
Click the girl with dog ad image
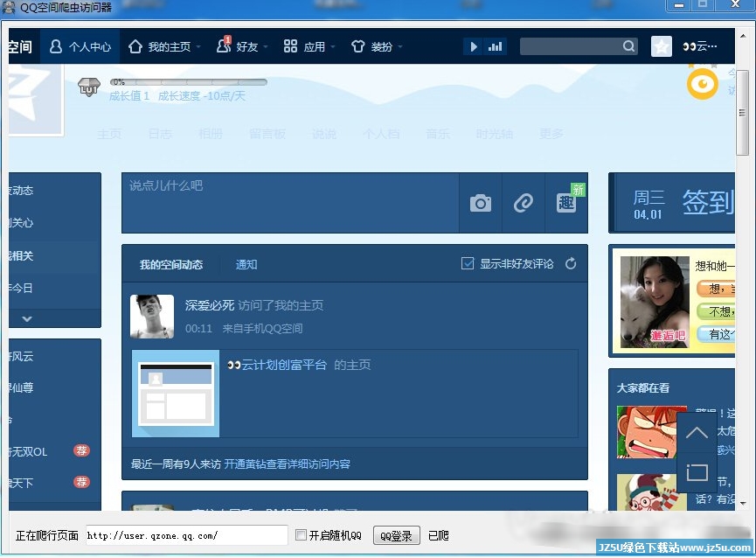click(x=655, y=302)
